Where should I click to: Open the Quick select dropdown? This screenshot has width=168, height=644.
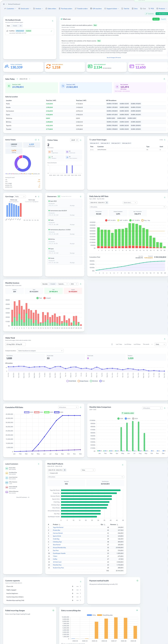[x=130, y=202]
